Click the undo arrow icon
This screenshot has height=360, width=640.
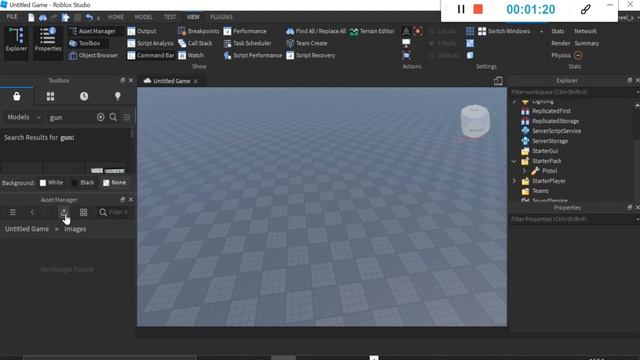tap(89, 17)
